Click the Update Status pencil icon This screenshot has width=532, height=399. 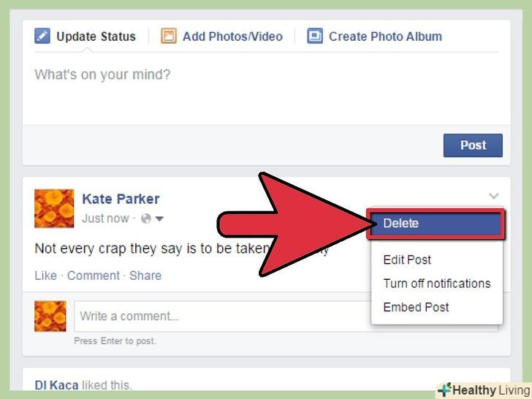point(42,36)
